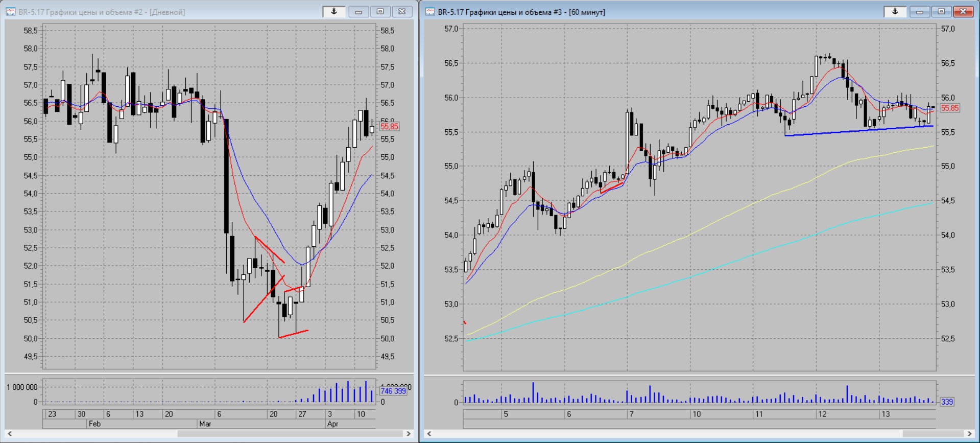This screenshot has width=980, height=443.
Task: Click the chart icon in the daily window title bar
Action: coord(11,12)
